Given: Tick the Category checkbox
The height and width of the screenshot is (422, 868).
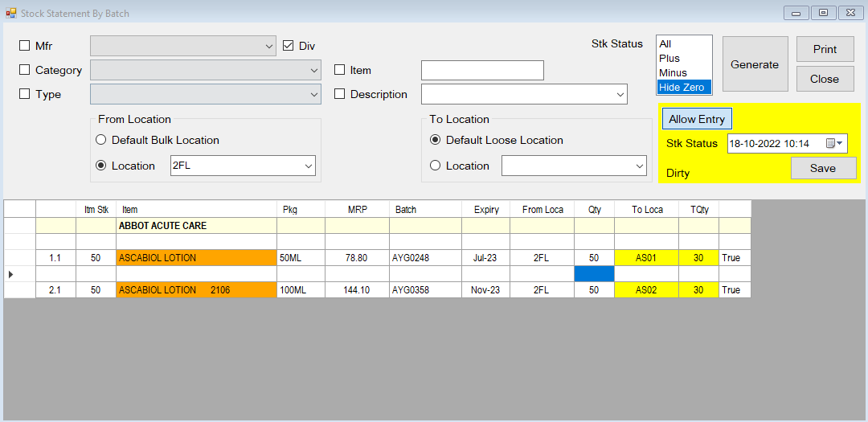Looking at the screenshot, I should coord(24,70).
